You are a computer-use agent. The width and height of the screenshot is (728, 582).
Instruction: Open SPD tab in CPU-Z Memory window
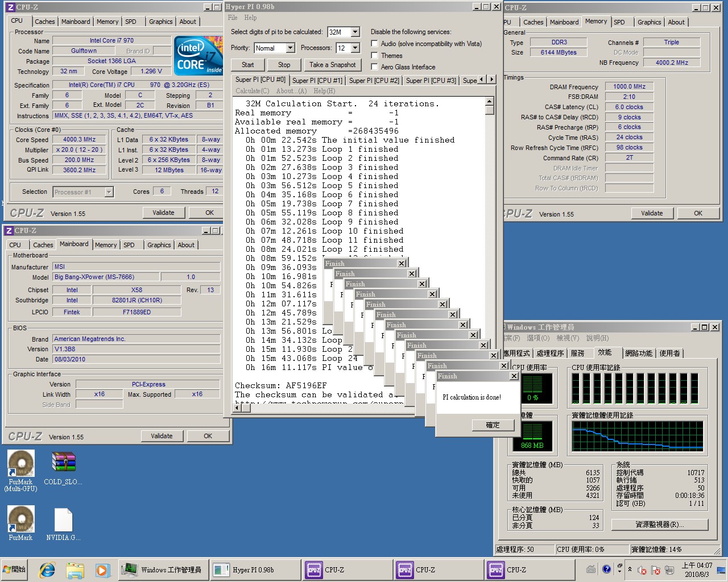[619, 22]
